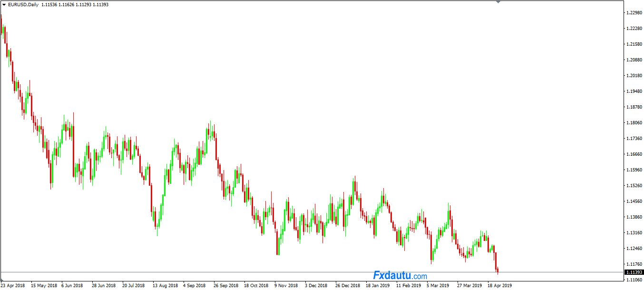
Task: Click the 1.15260 price scale label
Action: (634, 186)
